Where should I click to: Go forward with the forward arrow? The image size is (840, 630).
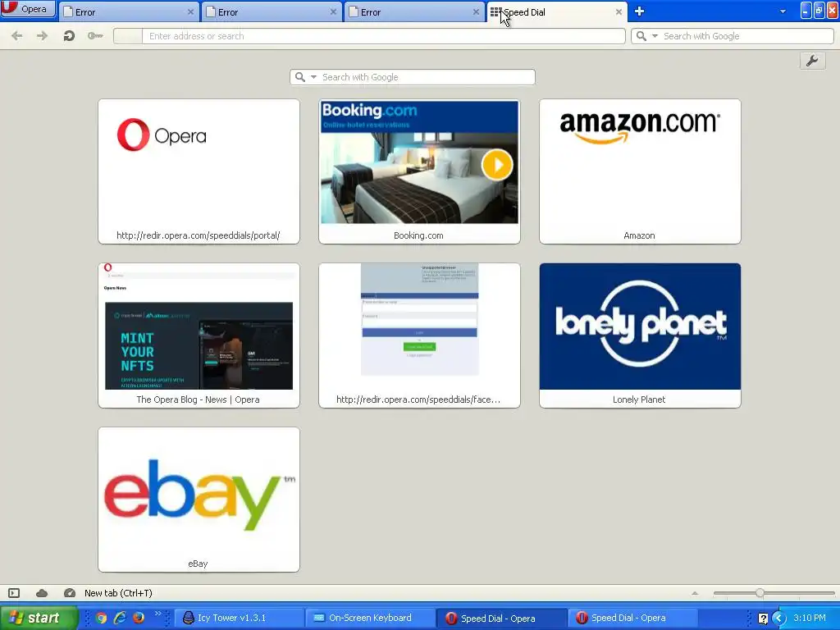point(42,36)
